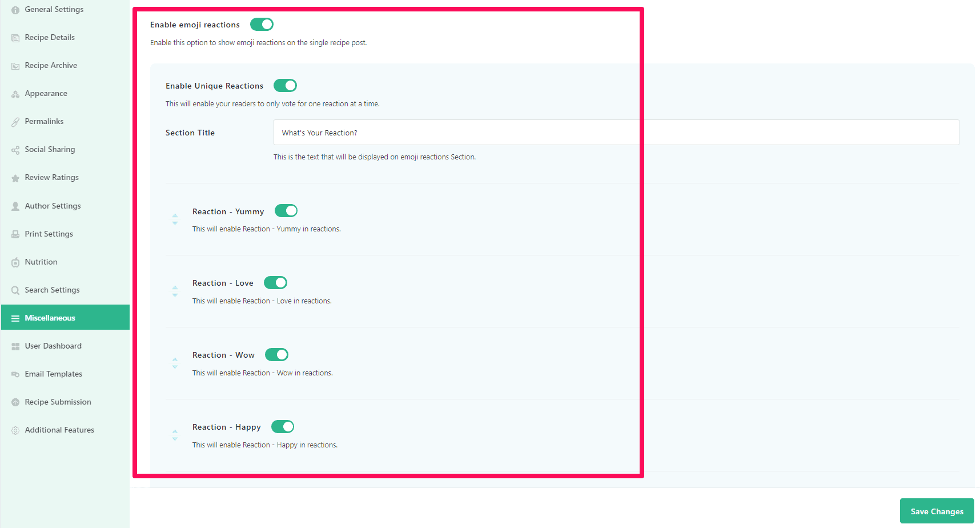
Task: Toggle the Reaction - Yummy switch
Action: [x=286, y=211]
